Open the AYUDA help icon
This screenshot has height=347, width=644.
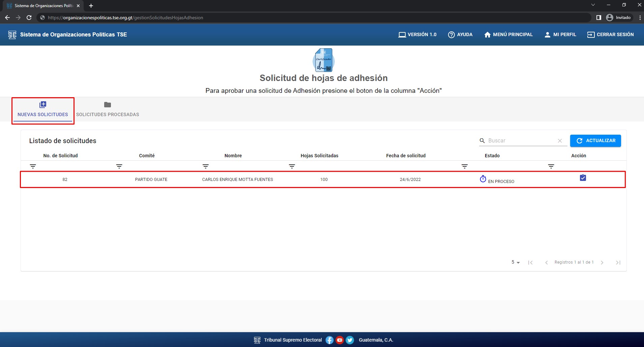451,34
